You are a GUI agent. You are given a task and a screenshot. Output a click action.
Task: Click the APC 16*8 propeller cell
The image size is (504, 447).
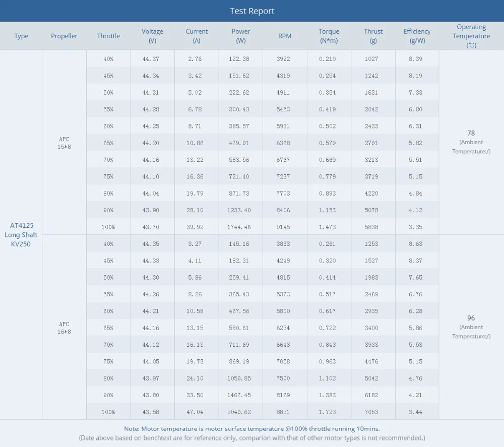[x=64, y=328]
